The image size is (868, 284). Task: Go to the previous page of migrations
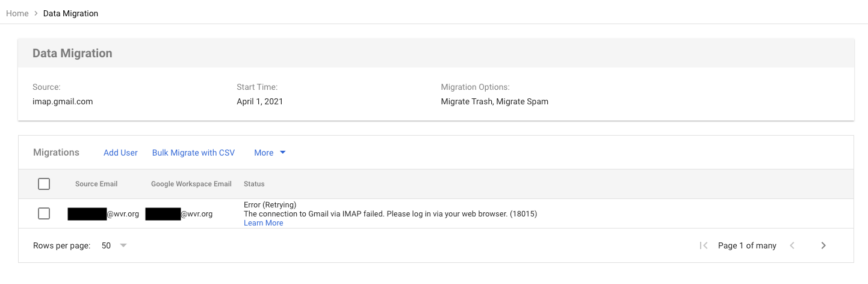792,245
